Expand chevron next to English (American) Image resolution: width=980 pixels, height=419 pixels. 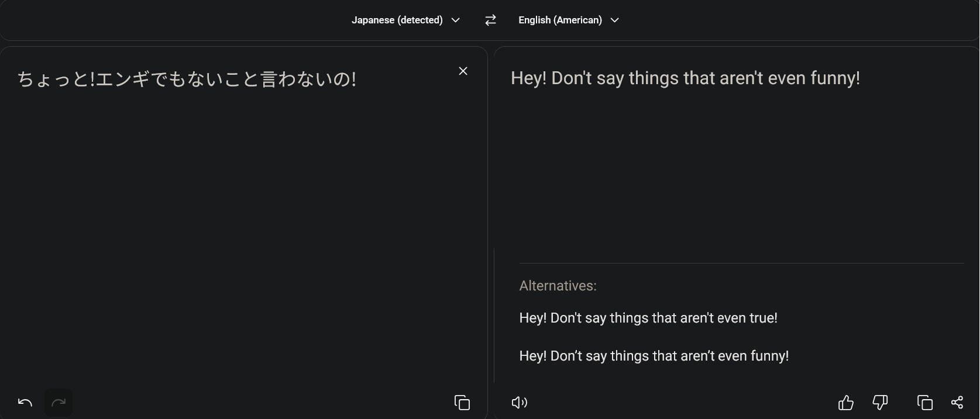click(x=614, y=20)
